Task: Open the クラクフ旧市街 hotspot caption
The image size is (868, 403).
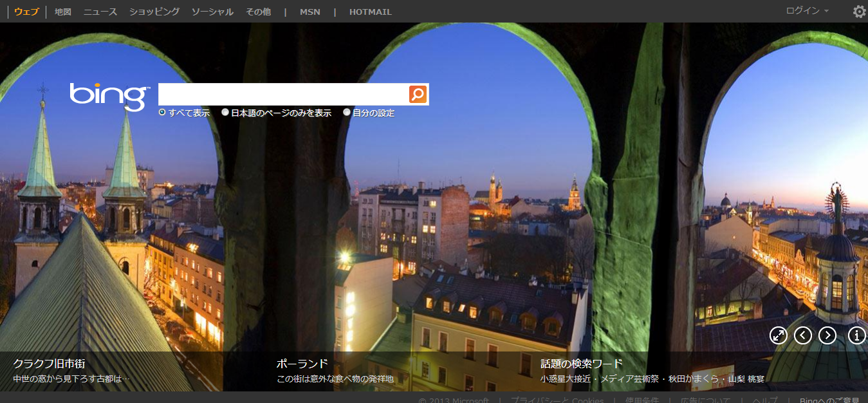Action: [x=49, y=364]
